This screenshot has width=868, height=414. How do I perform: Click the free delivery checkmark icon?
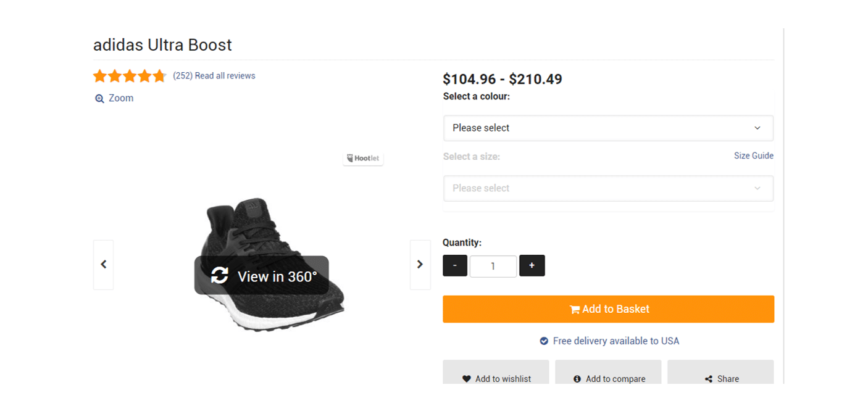[544, 341]
